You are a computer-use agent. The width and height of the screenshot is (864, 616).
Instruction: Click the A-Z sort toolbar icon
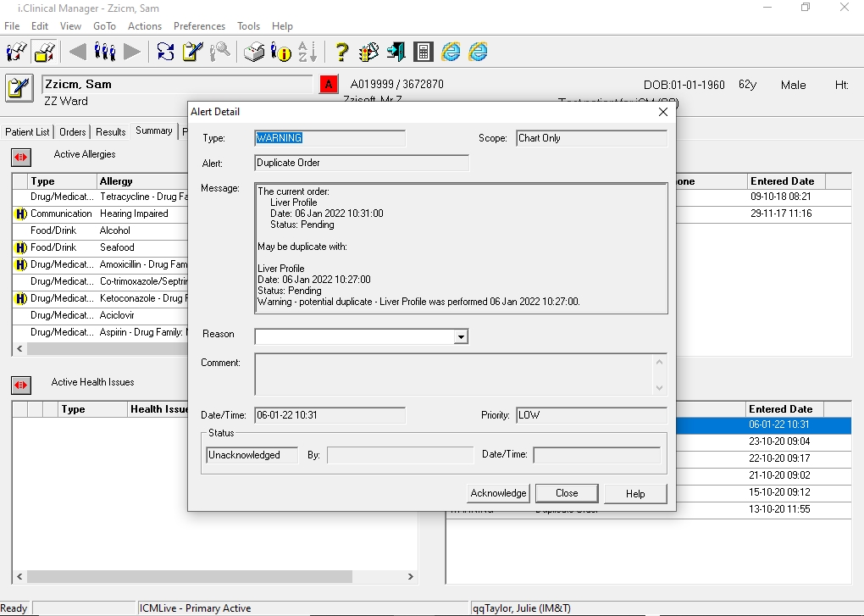307,52
